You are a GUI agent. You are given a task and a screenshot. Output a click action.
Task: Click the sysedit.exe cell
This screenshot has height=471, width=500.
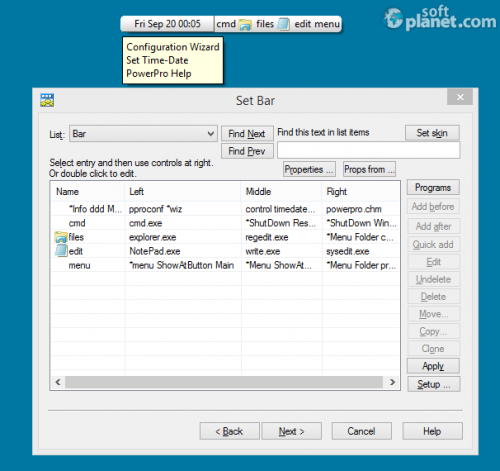pos(348,251)
